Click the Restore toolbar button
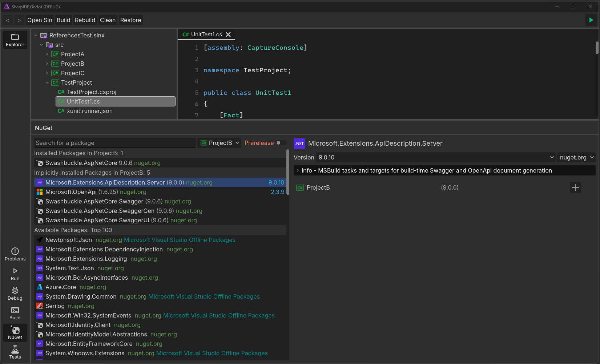 coord(130,20)
